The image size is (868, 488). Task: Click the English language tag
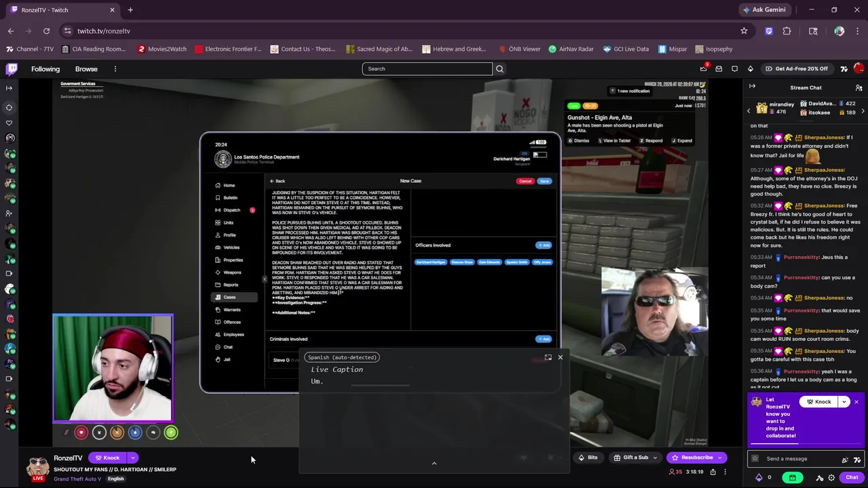(115, 479)
